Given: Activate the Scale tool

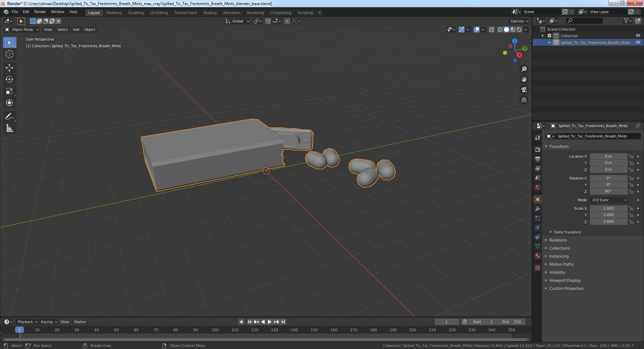Looking at the screenshot, I should (x=9, y=91).
